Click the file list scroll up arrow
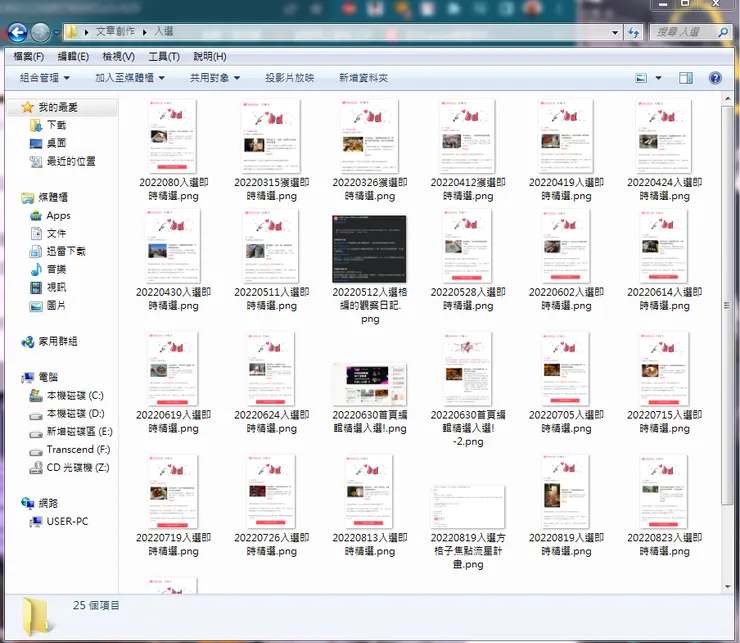The width and height of the screenshot is (740, 643). click(x=727, y=99)
